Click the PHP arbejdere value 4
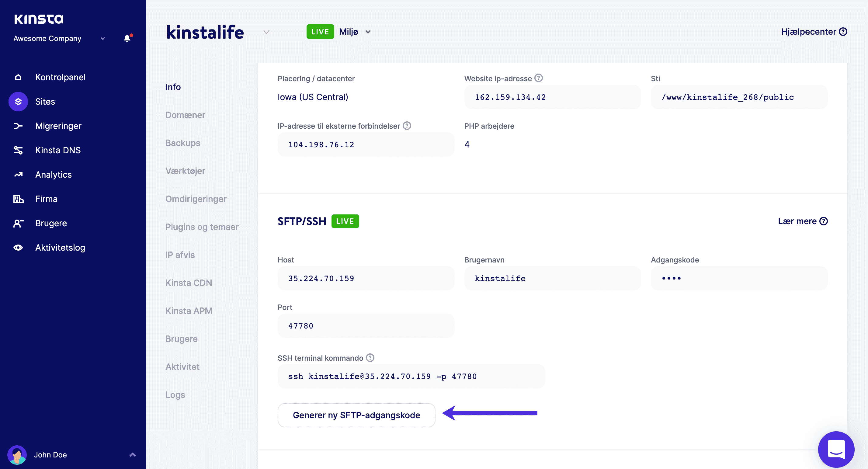868x469 pixels. [x=467, y=144]
